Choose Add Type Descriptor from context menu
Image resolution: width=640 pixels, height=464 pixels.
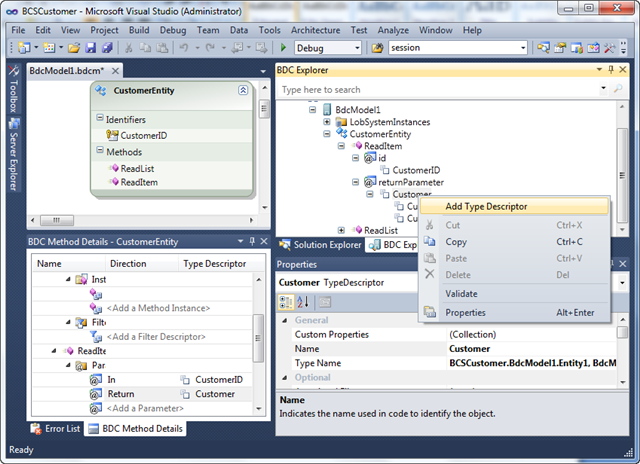tap(514, 206)
